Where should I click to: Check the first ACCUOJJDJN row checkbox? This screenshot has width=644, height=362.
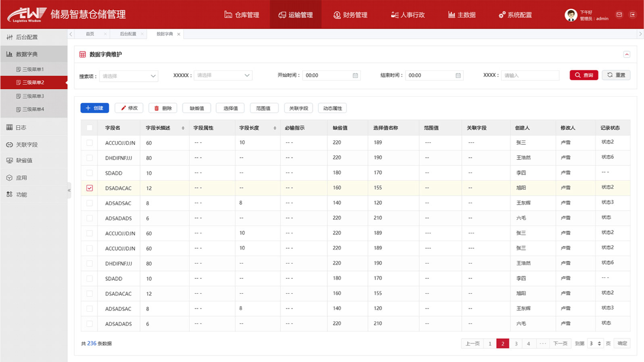click(x=89, y=143)
